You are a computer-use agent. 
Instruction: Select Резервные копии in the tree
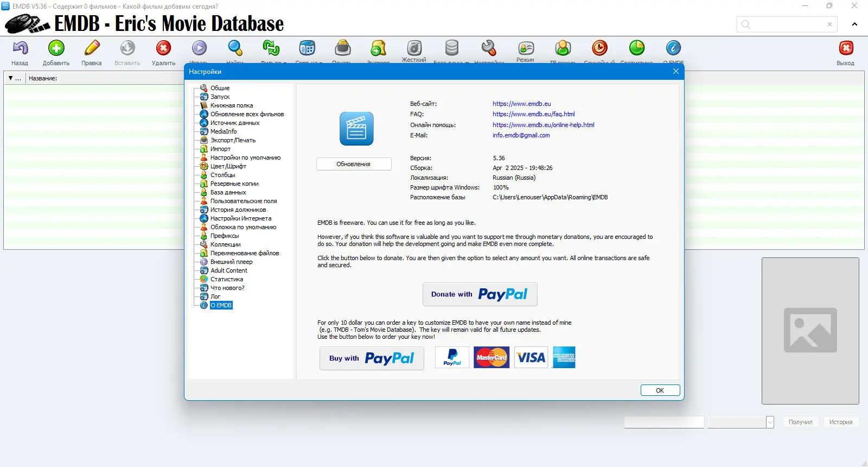coord(234,184)
